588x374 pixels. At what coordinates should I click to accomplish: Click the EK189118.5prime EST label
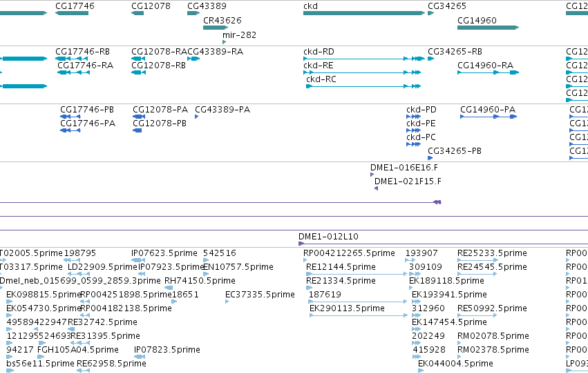click(446, 281)
